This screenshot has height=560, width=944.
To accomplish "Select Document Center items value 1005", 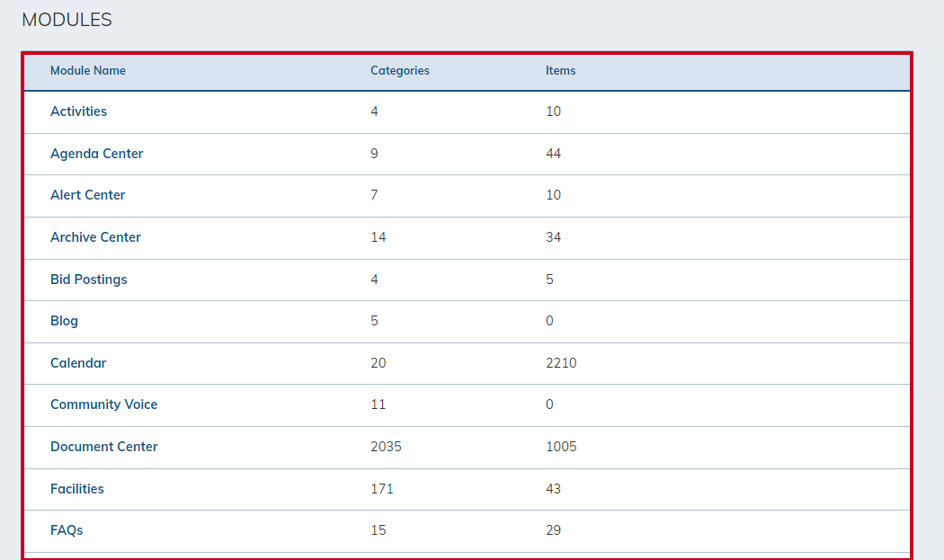I will pyautogui.click(x=561, y=447).
